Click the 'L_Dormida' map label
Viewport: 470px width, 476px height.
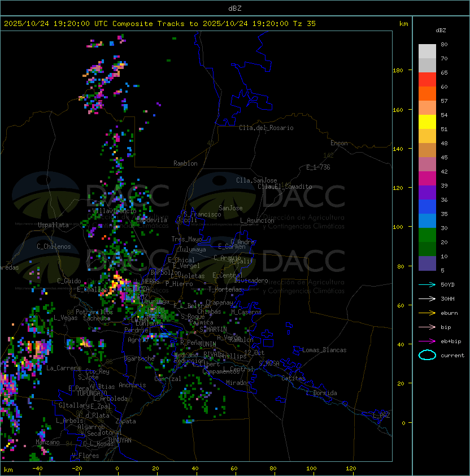pyautogui.click(x=321, y=393)
